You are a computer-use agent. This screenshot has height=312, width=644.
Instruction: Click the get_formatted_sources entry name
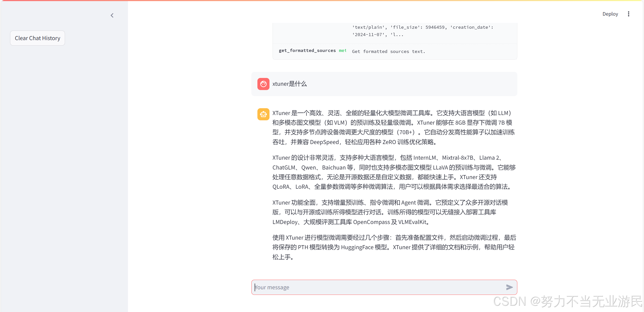pyautogui.click(x=307, y=50)
